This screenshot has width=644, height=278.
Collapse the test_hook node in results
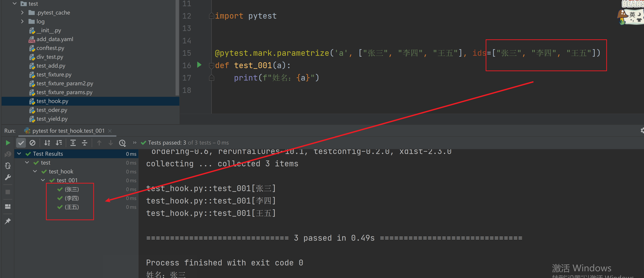(x=35, y=171)
